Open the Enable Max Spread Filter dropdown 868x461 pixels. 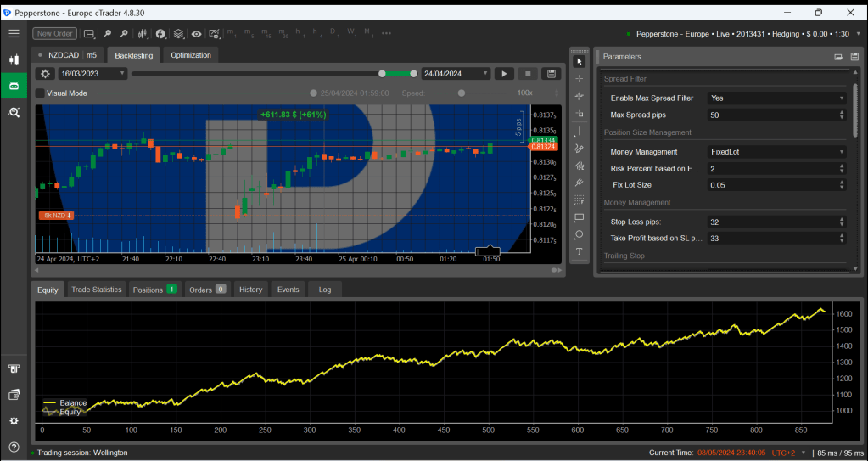[x=776, y=98]
